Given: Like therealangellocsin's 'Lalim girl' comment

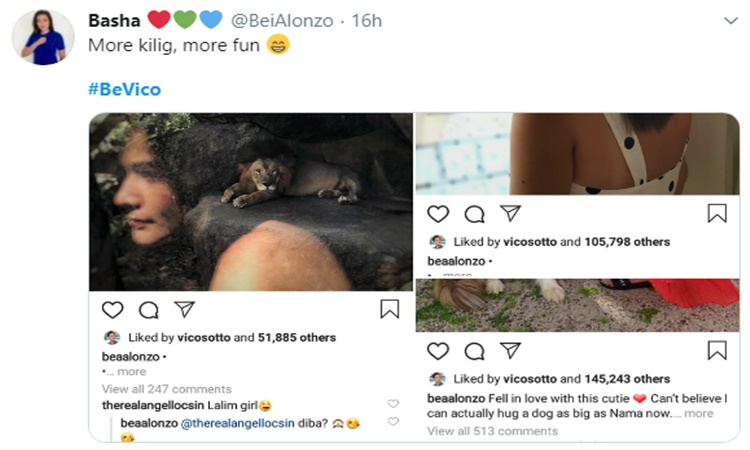Looking at the screenshot, I should pos(393,405).
